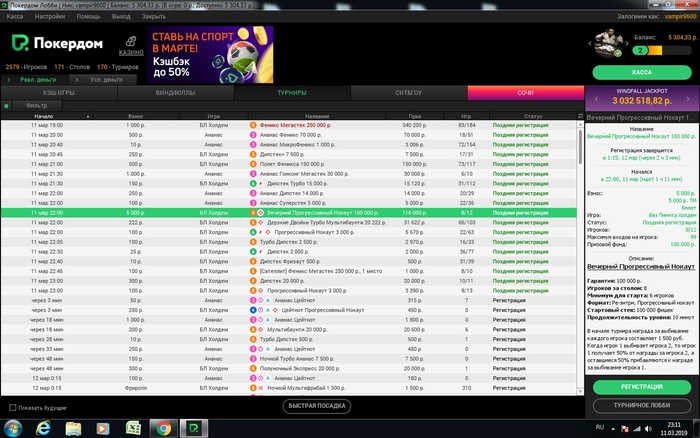Switch to the Виндфоллы tab
Viewport: 700px width, 438px height.
click(x=175, y=93)
